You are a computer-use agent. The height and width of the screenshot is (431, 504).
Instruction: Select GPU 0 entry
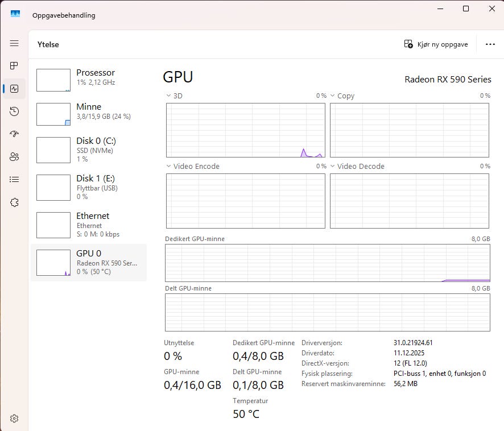click(89, 263)
